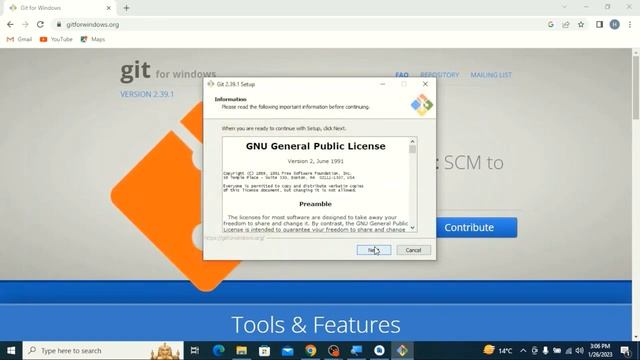This screenshot has width=640, height=360.
Task: Open the clock showing 3:06 PM
Action: 600,351
